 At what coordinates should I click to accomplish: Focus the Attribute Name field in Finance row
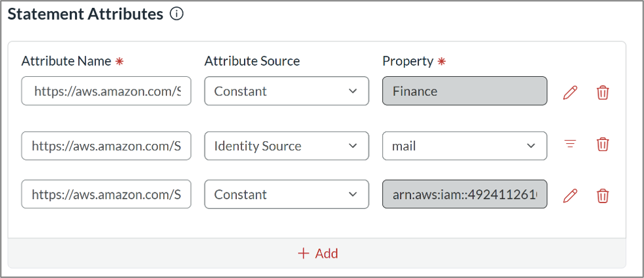pos(106,91)
